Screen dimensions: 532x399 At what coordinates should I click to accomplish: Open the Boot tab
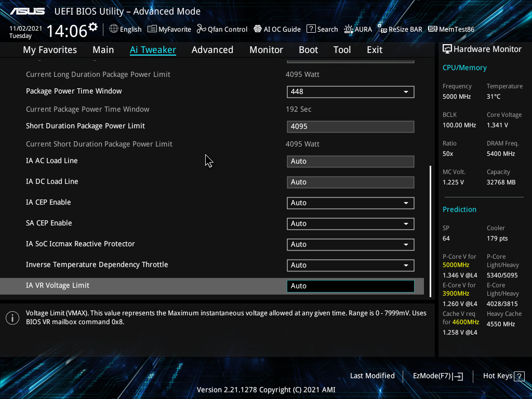coord(309,50)
